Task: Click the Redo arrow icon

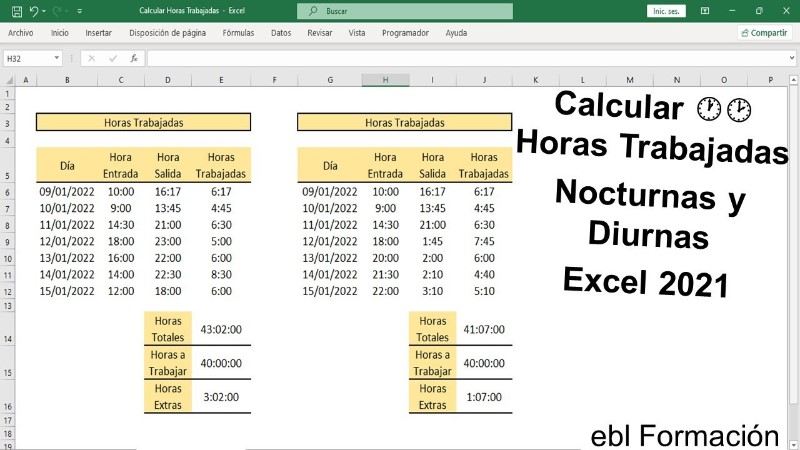Action: (56, 11)
